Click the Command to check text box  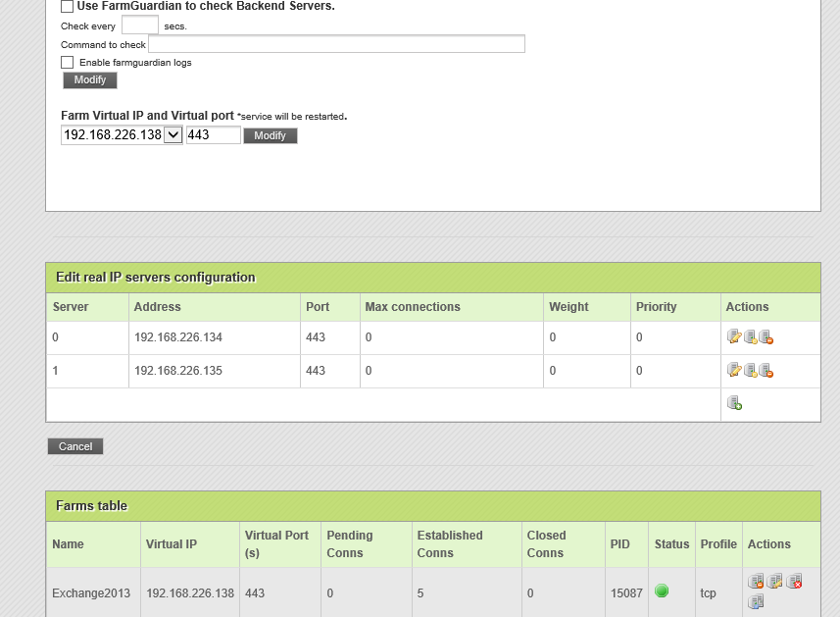[x=336, y=44]
